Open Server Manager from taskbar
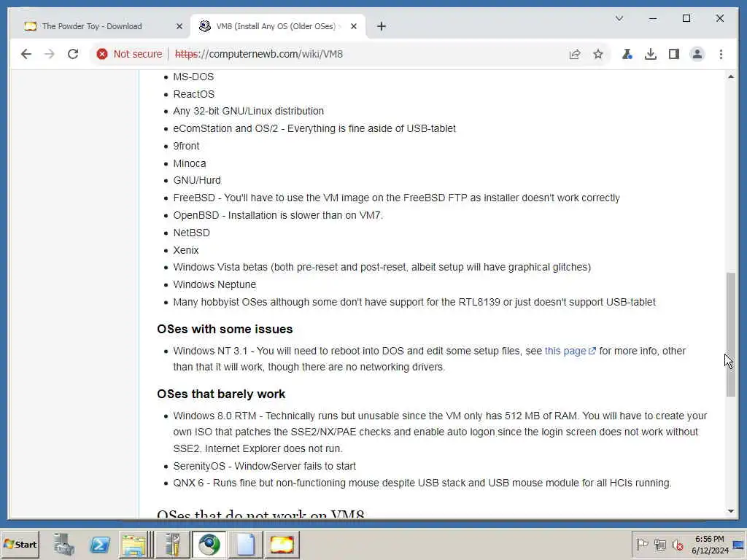The width and height of the screenshot is (747, 560). [x=64, y=545]
